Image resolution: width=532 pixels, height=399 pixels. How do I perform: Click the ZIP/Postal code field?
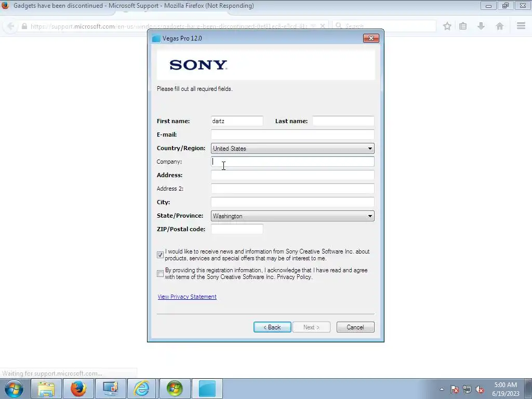(x=237, y=229)
